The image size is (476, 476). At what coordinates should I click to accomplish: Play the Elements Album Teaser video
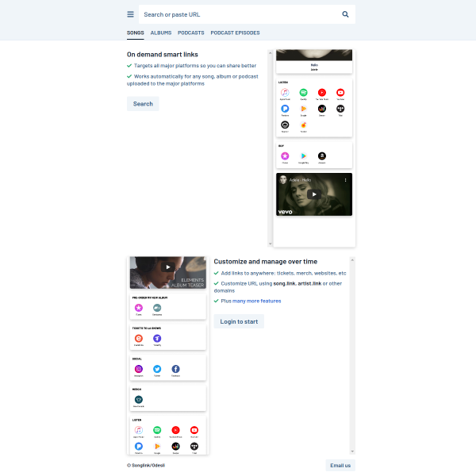click(x=168, y=267)
